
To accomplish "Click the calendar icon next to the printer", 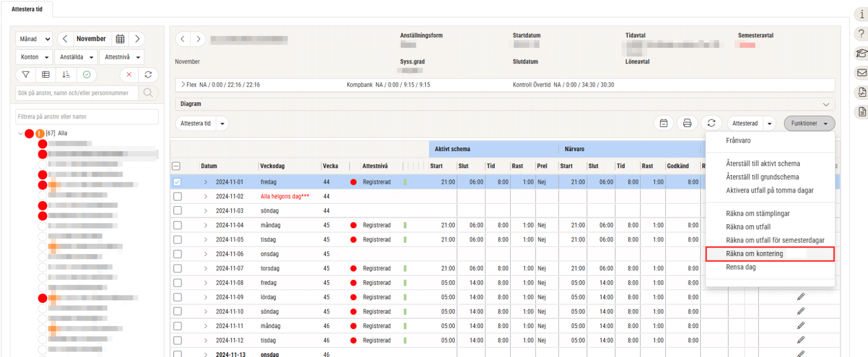I will [663, 123].
